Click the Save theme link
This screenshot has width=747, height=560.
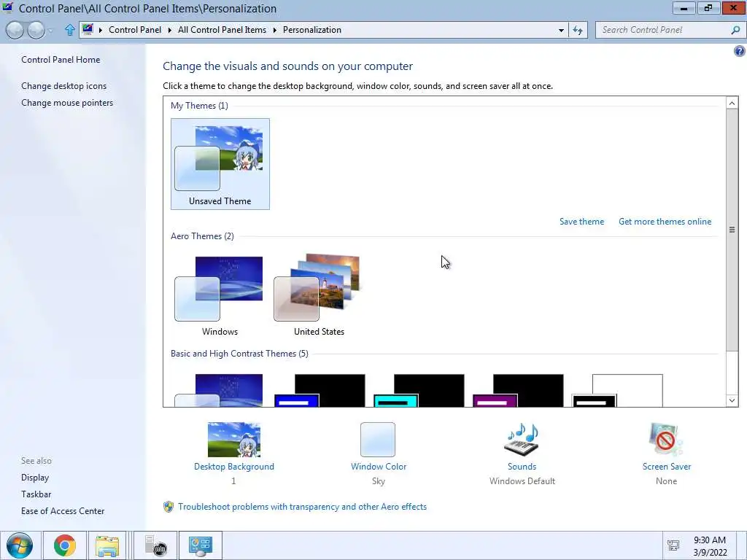point(581,222)
